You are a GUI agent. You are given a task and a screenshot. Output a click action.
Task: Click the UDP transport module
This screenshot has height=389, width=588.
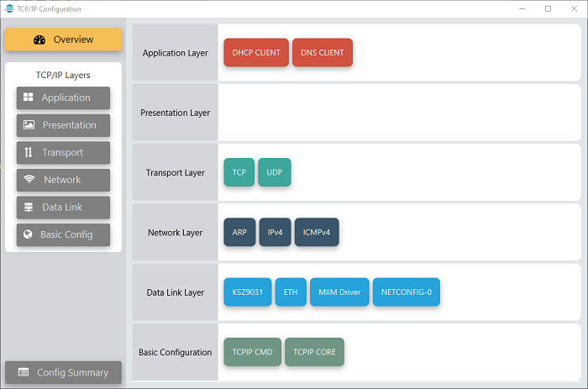tap(275, 172)
